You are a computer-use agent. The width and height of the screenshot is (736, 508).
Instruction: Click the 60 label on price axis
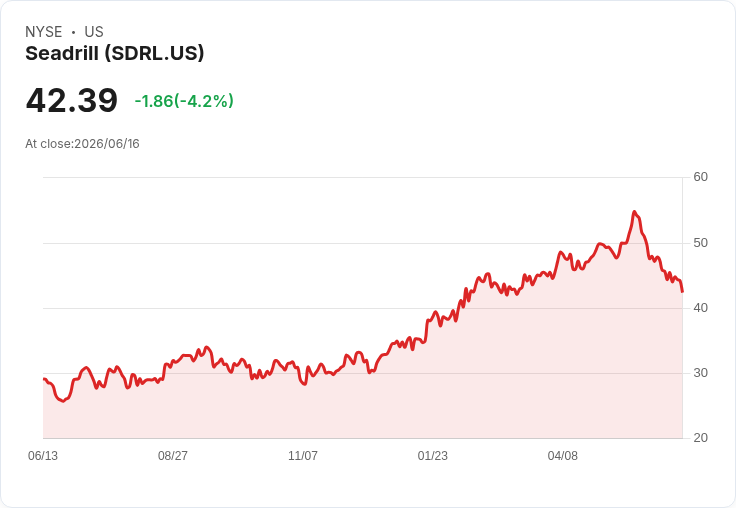coord(700,177)
